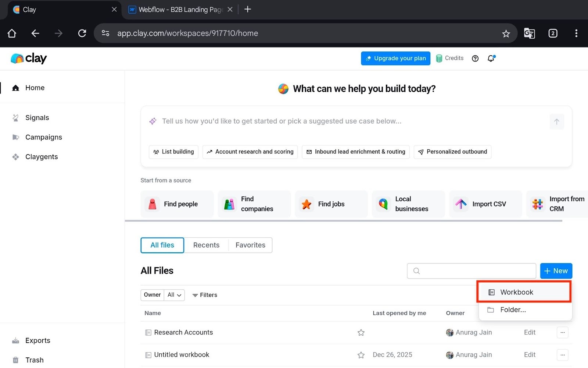Image resolution: width=588 pixels, height=368 pixels.
Task: Open the browser three-dot menu
Action: coord(576,33)
